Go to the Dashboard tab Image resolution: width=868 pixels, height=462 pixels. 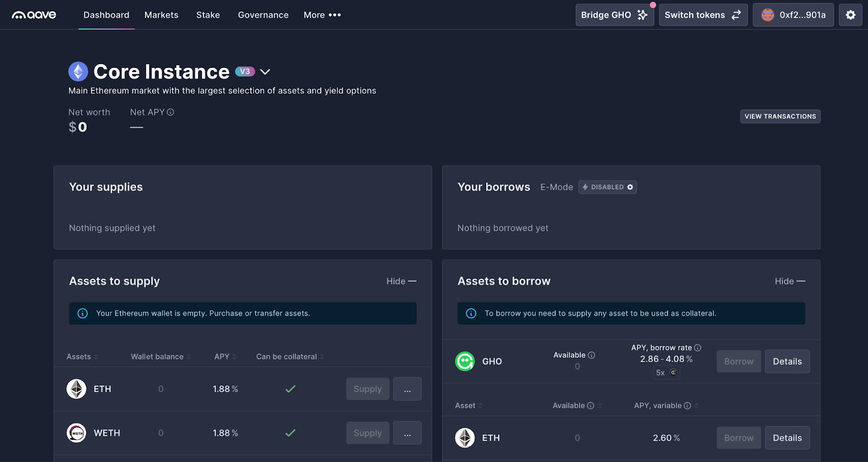pyautogui.click(x=106, y=15)
